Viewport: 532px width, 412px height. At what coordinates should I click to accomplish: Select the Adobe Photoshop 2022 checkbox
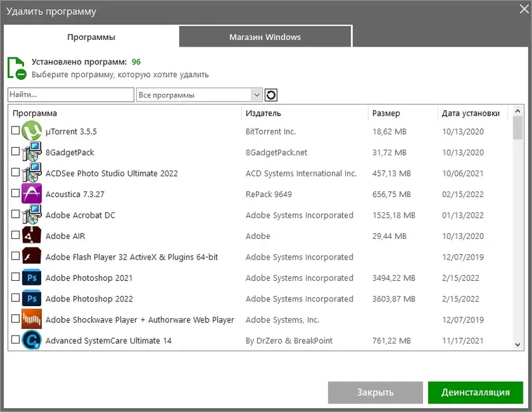(x=16, y=298)
